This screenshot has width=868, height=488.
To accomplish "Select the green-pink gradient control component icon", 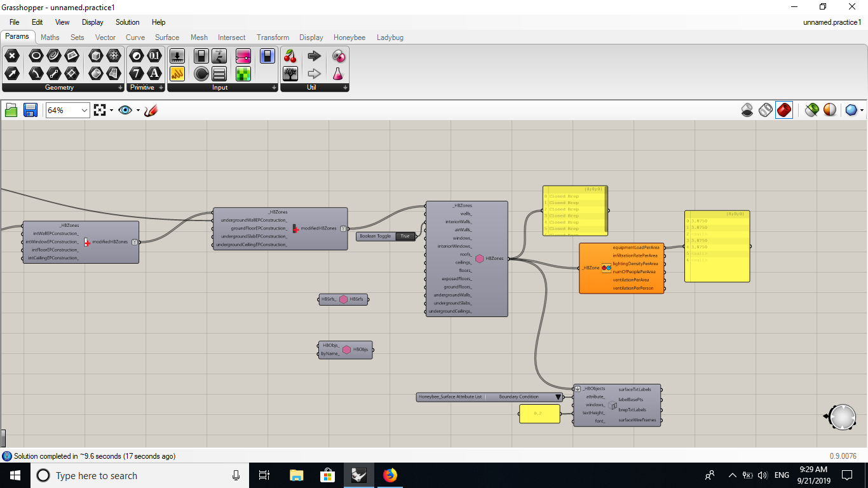I will point(243,56).
